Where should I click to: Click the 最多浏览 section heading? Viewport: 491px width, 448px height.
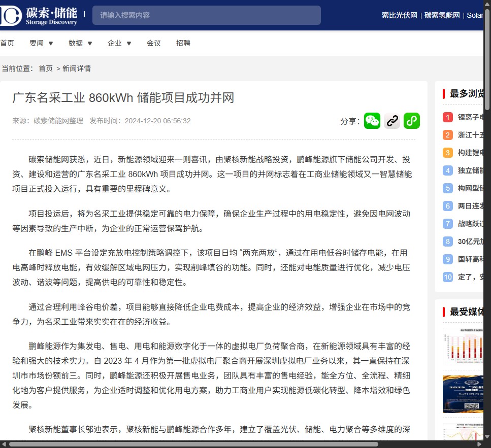[467, 93]
